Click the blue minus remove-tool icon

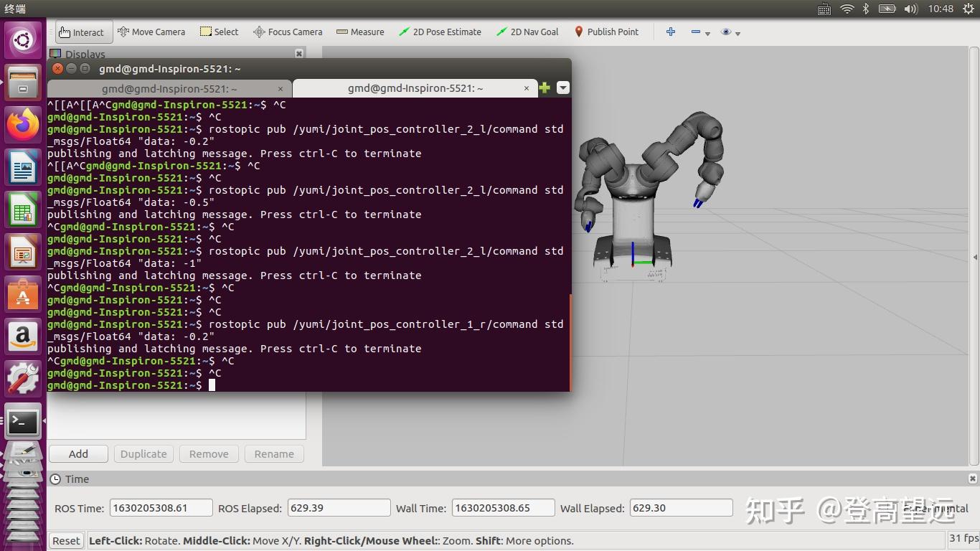click(695, 32)
